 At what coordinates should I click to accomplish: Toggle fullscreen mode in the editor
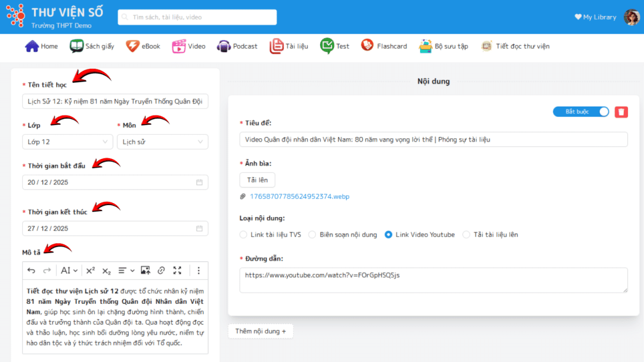click(177, 270)
